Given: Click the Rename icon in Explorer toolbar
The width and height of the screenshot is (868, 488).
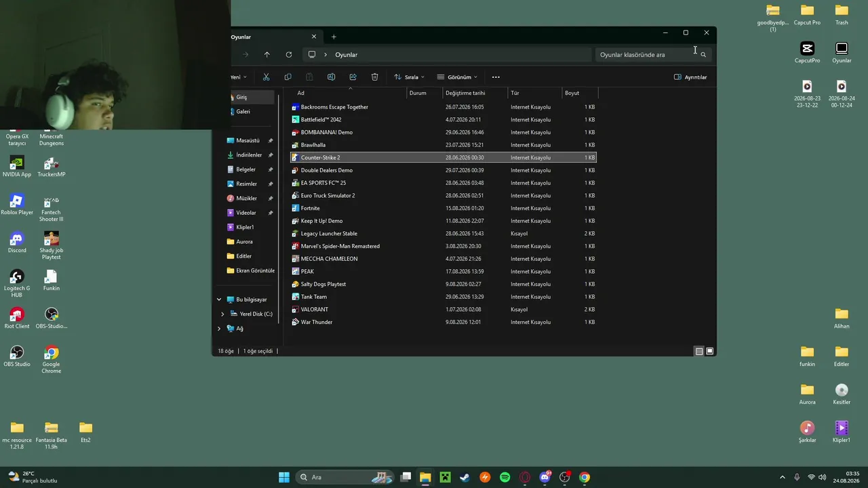Looking at the screenshot, I should [331, 77].
